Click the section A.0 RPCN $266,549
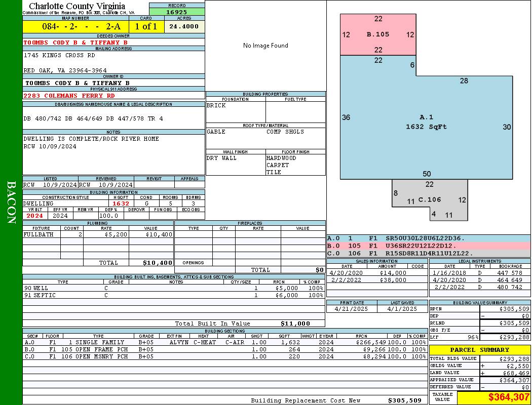 click(x=371, y=342)
